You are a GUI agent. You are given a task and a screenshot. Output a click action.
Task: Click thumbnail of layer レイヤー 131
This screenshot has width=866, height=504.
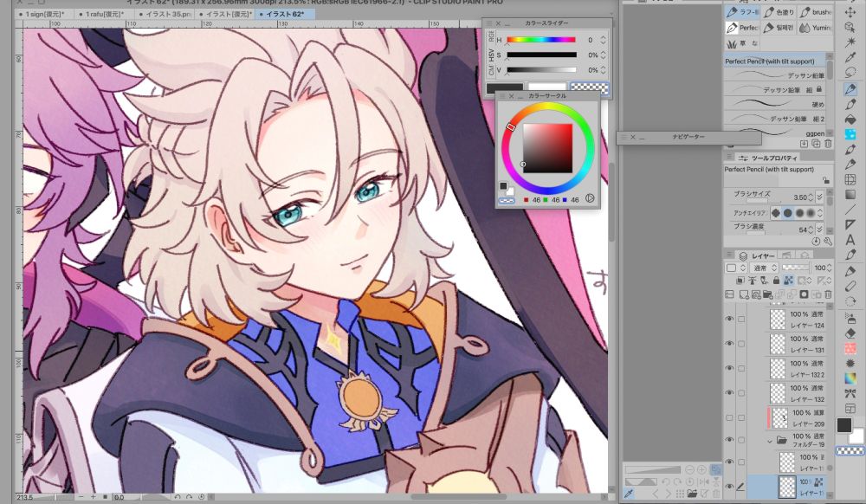[778, 343]
